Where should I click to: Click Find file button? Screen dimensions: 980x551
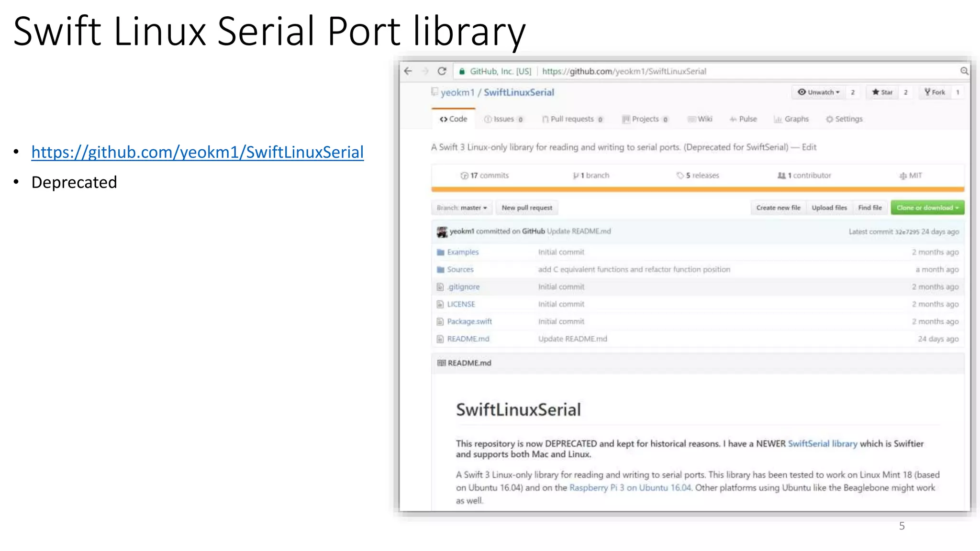pyautogui.click(x=870, y=208)
